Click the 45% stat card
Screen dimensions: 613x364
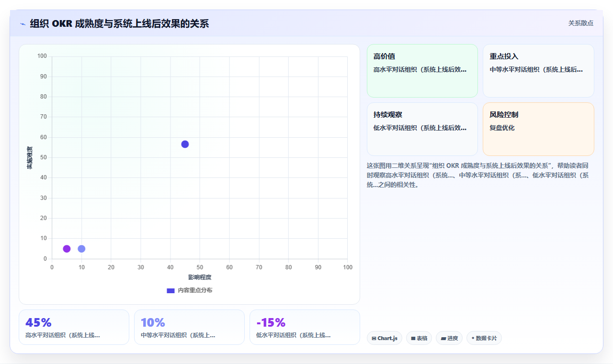click(74, 327)
